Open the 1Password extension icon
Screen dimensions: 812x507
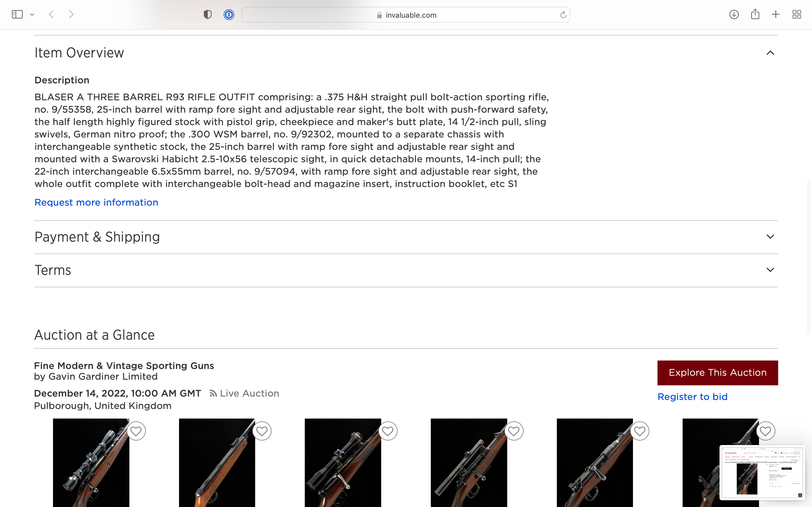click(x=229, y=15)
